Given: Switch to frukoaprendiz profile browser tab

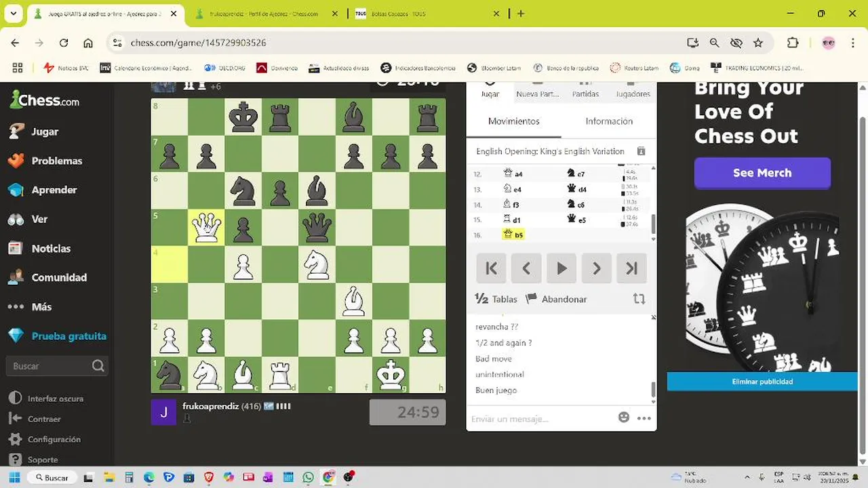Looking at the screenshot, I should click(x=264, y=14).
